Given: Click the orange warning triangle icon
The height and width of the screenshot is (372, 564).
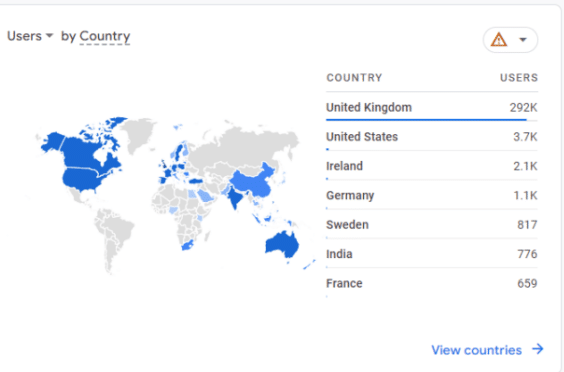Looking at the screenshot, I should coord(499,40).
